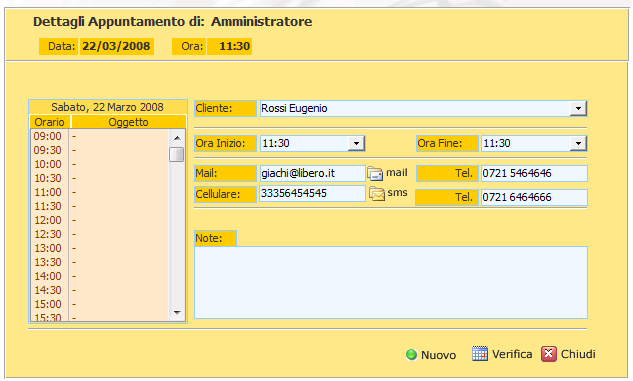Select the 12:30 time row

(x=100, y=234)
